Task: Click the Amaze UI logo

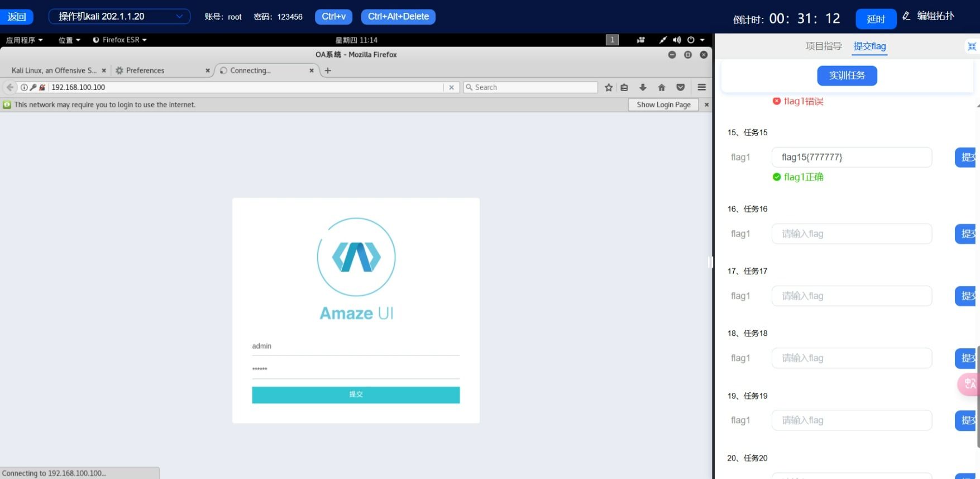Action: (x=356, y=269)
